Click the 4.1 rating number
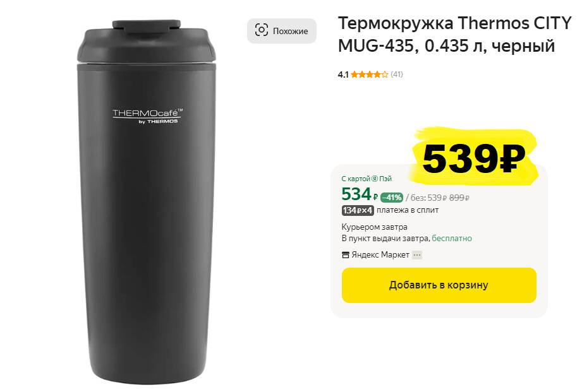582x392 pixels. click(x=343, y=74)
